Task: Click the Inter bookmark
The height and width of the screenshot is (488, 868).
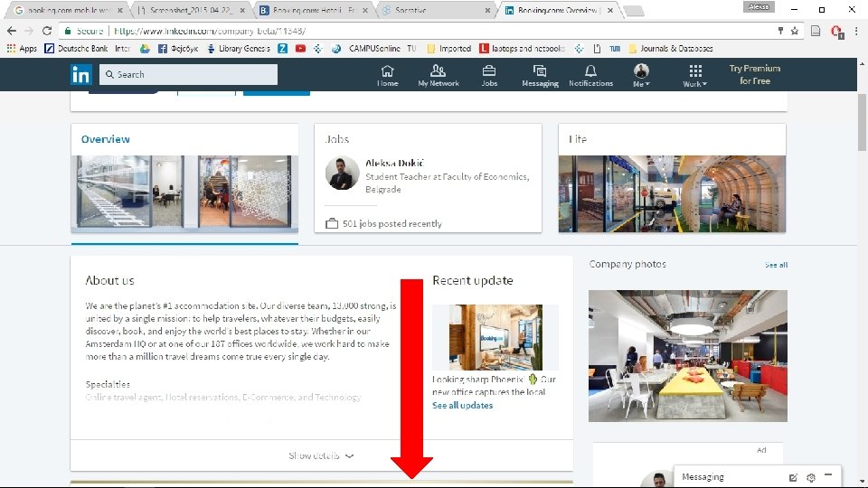Action: click(122, 49)
